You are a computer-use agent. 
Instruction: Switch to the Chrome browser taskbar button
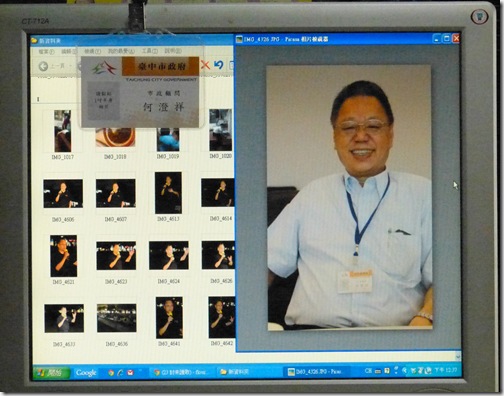(x=182, y=372)
